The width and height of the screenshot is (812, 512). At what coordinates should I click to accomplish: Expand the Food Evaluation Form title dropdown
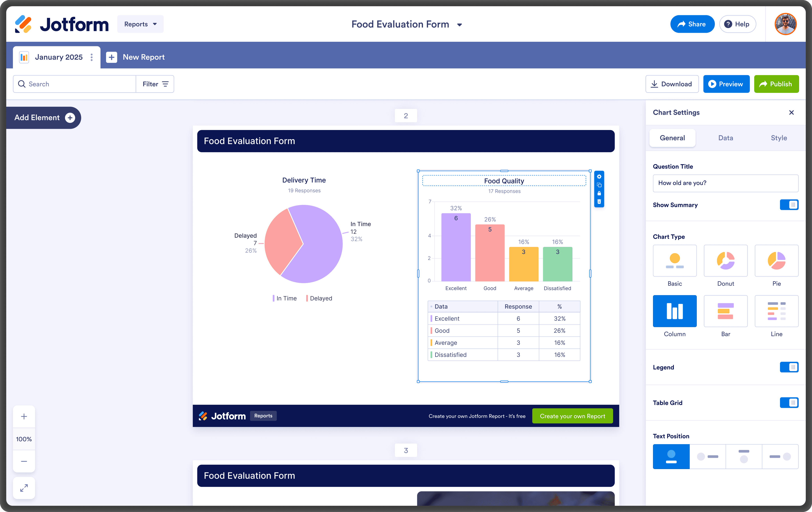click(459, 25)
